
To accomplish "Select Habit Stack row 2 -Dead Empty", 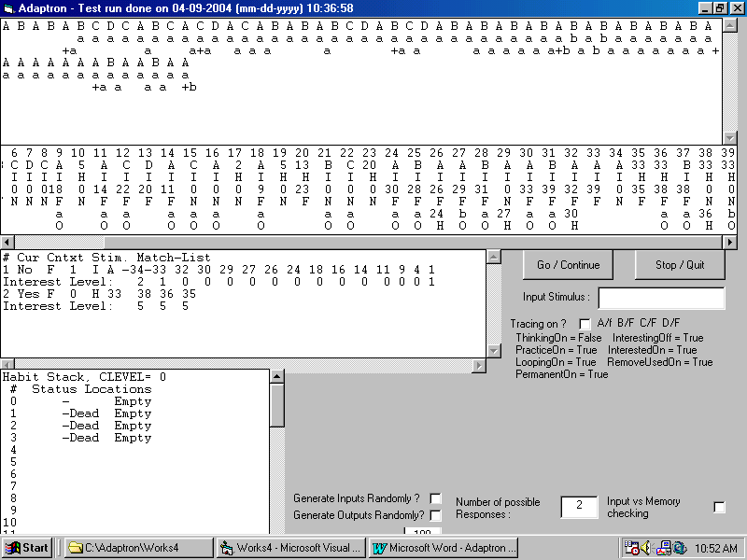I will coord(81,426).
